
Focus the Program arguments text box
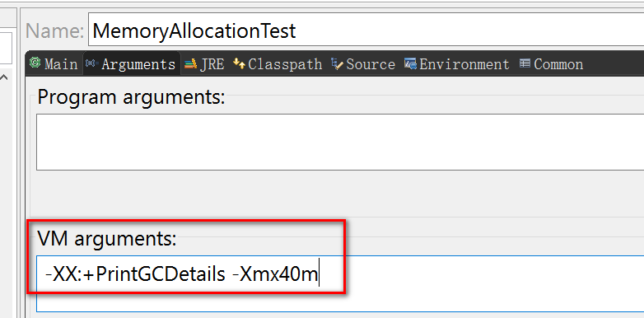[340, 143]
